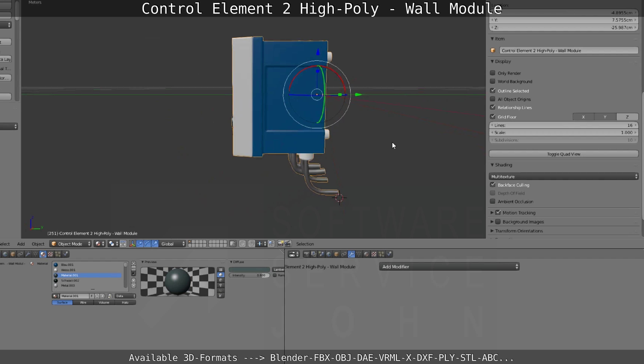Click the scale manipulator icon
The image size is (644, 364).
tap(155, 244)
